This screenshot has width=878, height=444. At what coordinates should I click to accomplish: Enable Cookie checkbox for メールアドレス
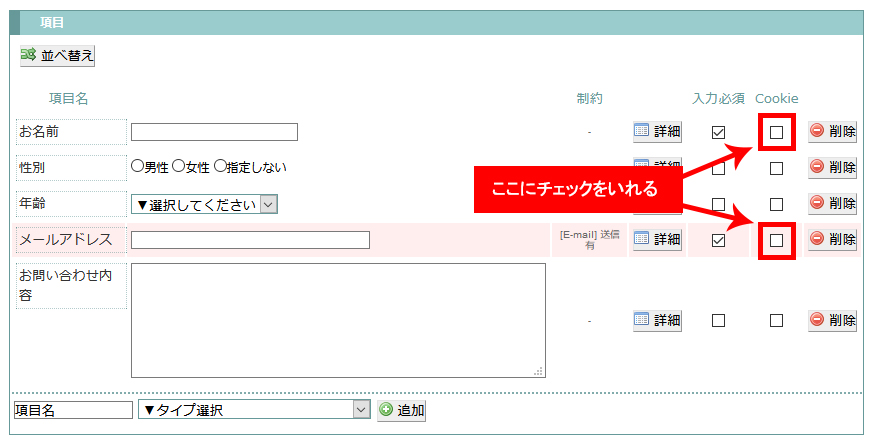[776, 240]
